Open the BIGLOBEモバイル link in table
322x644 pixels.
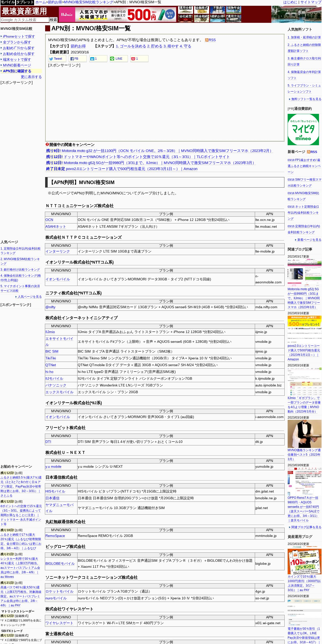pyautogui.click(x=60, y=563)
